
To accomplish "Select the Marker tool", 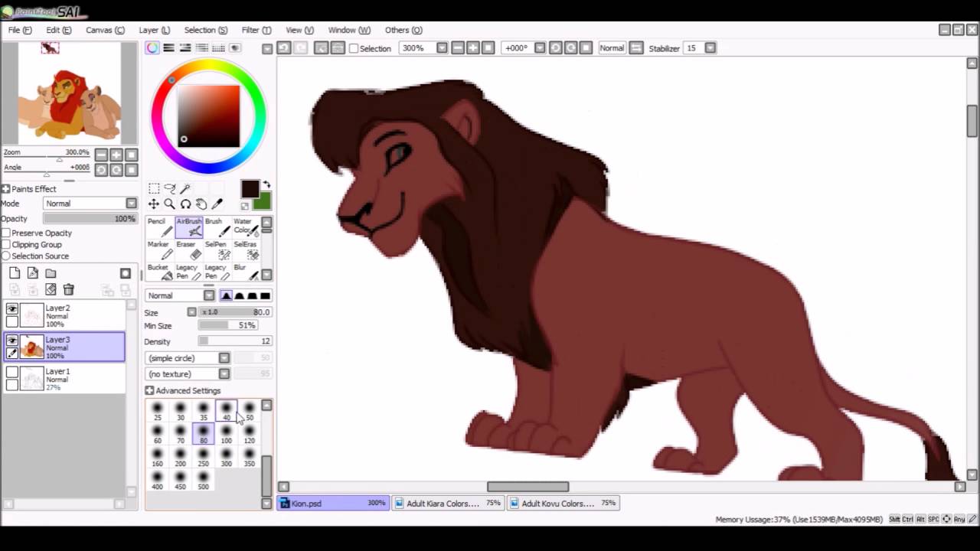I will point(160,250).
